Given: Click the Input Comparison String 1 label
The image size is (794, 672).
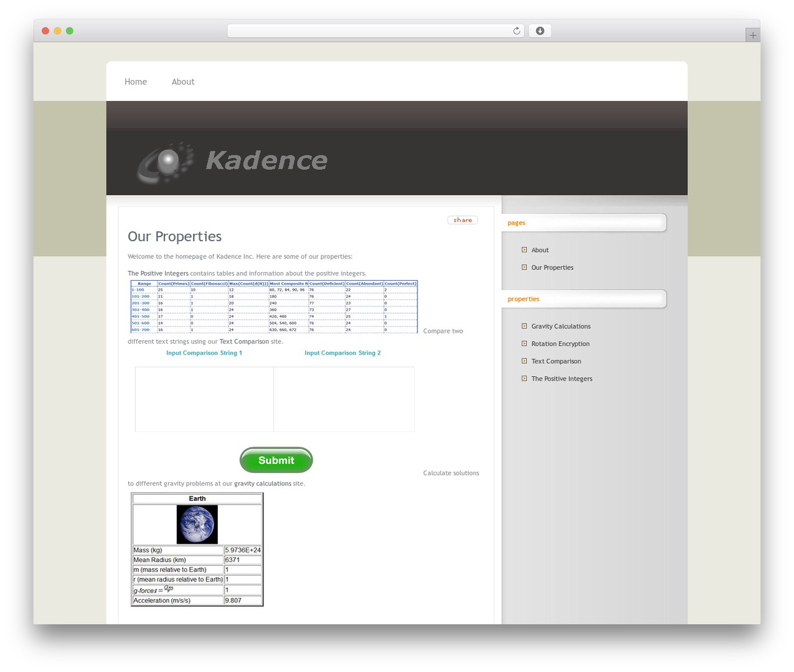Looking at the screenshot, I should click(x=204, y=353).
